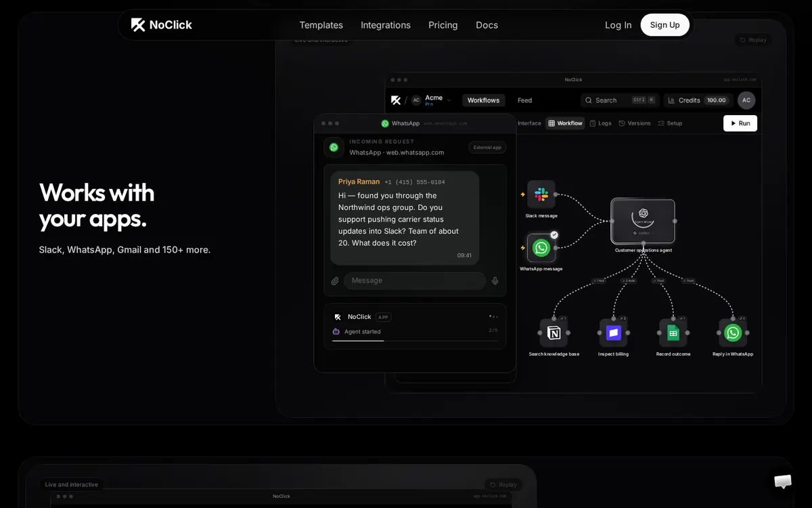This screenshot has width=812, height=508.
Task: Click the paperclip attachment icon
Action: click(335, 281)
